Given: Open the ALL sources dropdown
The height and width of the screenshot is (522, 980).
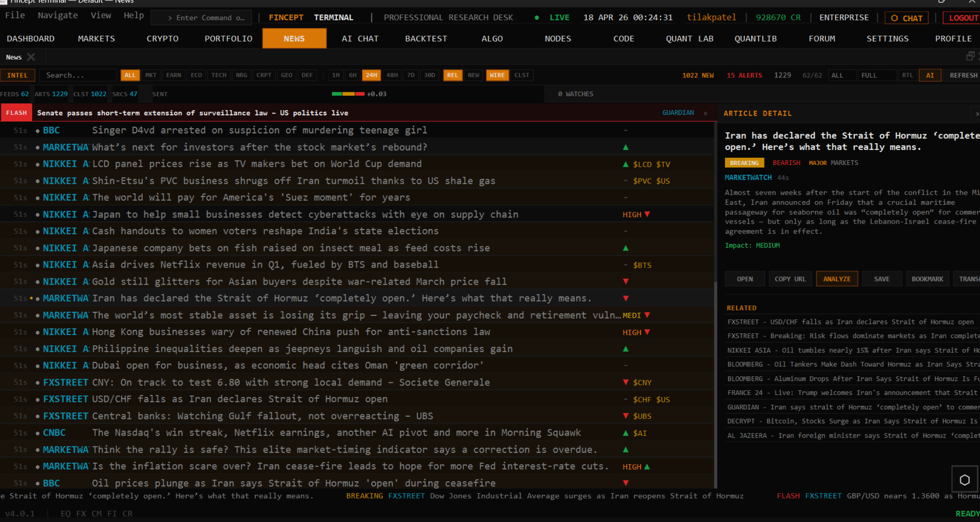Looking at the screenshot, I should [x=842, y=75].
